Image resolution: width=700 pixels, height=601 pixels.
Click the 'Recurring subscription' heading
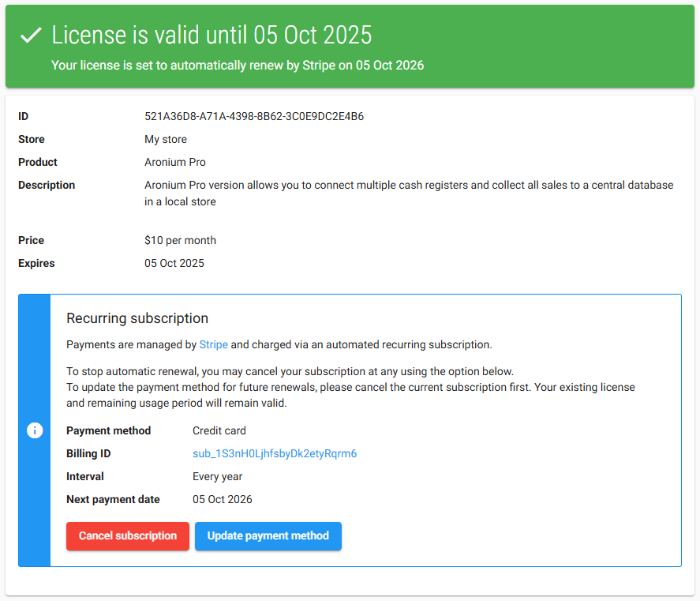click(x=137, y=318)
